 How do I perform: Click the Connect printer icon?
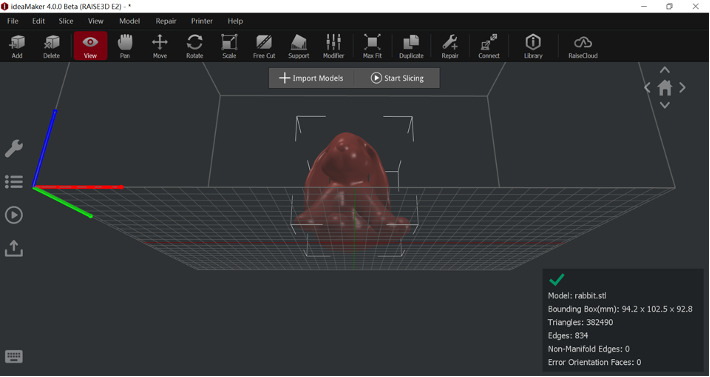[x=489, y=46]
